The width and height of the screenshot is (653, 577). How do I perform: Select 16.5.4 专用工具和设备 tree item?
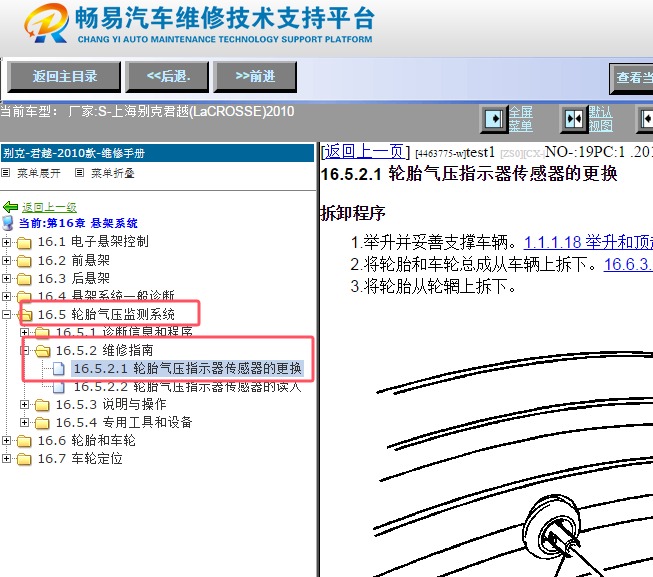pyautogui.click(x=124, y=423)
